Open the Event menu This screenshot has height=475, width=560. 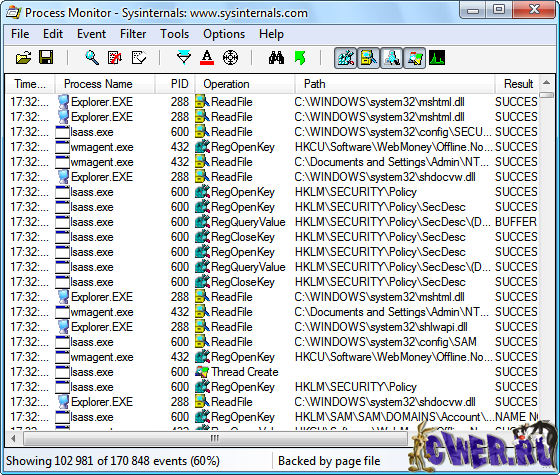click(x=91, y=34)
